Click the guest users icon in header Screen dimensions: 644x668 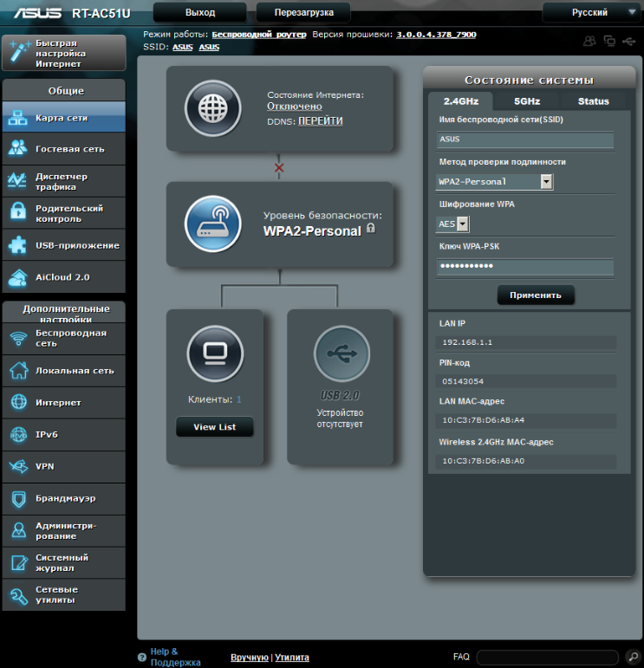589,41
